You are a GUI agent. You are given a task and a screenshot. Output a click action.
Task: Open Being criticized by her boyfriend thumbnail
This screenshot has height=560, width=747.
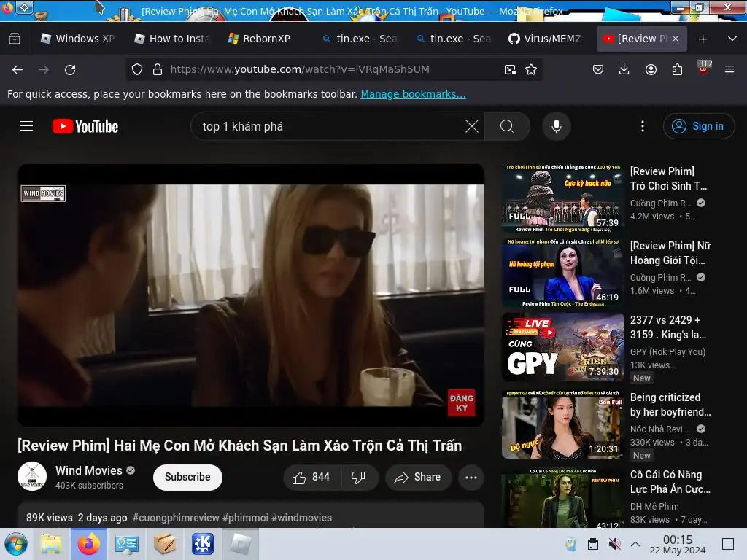tap(562, 424)
